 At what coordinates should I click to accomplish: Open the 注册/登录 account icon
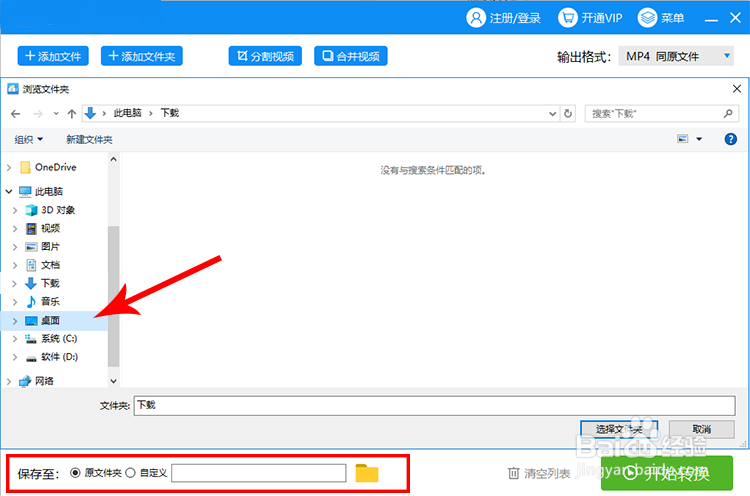[x=475, y=18]
